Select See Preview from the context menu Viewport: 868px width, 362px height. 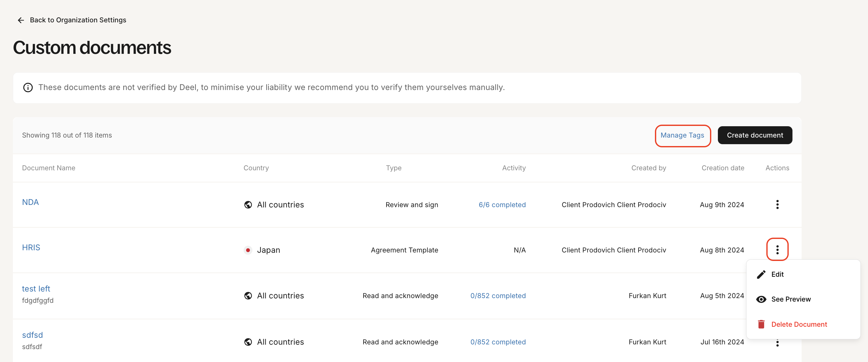791,299
